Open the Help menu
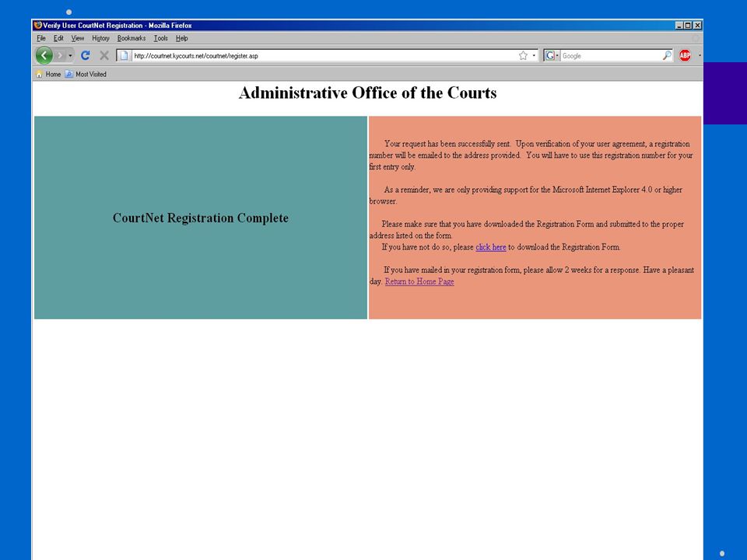Screen dimensions: 747x560 coord(182,38)
